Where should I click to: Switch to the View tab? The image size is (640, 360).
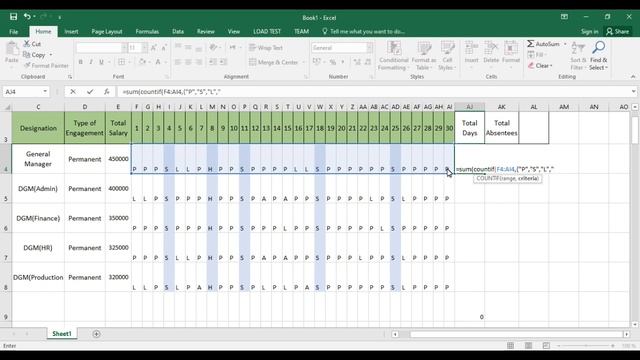tap(233, 31)
